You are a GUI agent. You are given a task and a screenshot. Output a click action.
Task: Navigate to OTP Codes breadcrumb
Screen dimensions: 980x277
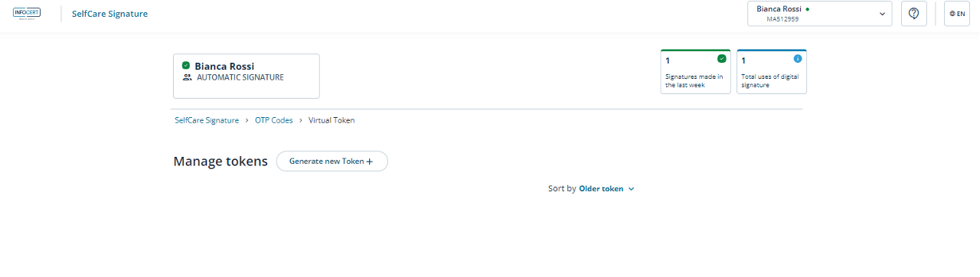coord(274,120)
